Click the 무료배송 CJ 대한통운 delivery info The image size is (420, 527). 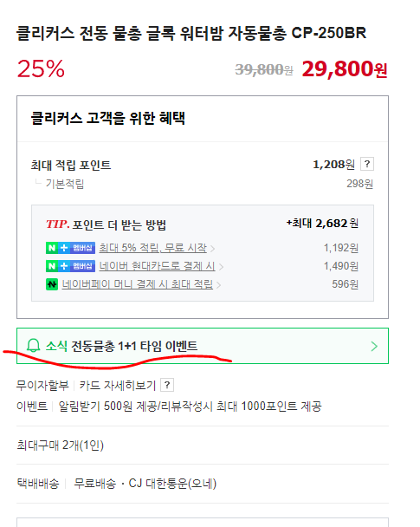coord(145,484)
